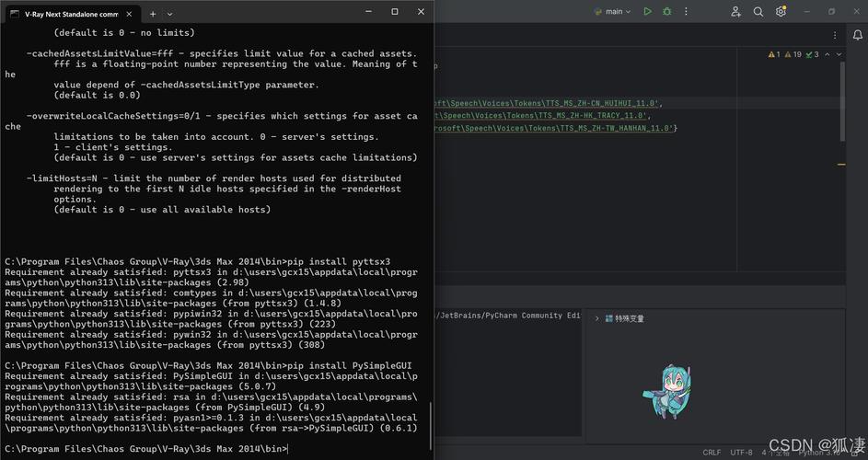The height and width of the screenshot is (460, 868).
Task: Jump to next highlighted problem arrow
Action: pos(839,54)
